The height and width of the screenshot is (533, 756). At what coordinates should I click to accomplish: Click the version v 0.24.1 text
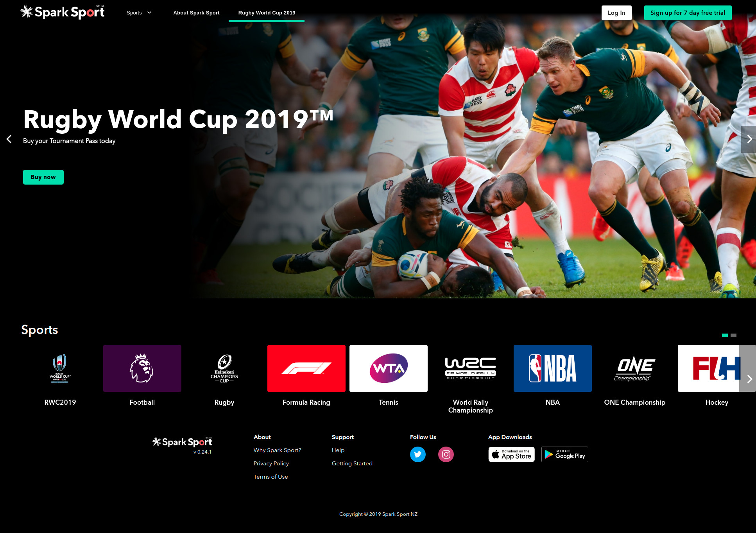coord(202,452)
